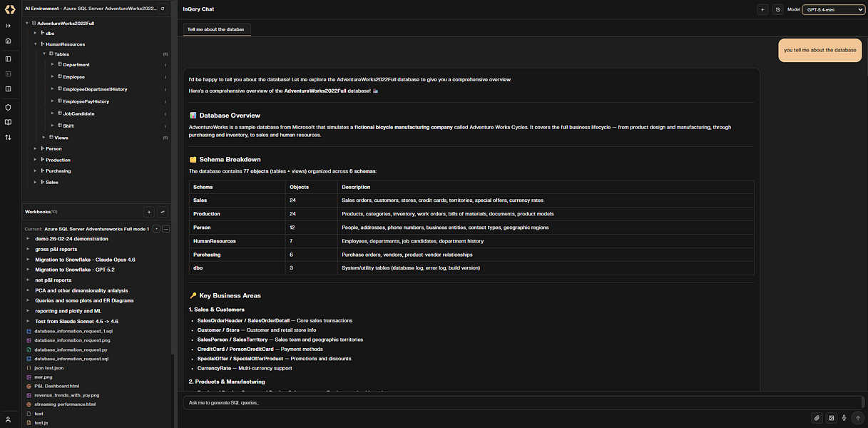
Task: Click the workbook switch icon beside plus
Action: (x=163, y=212)
